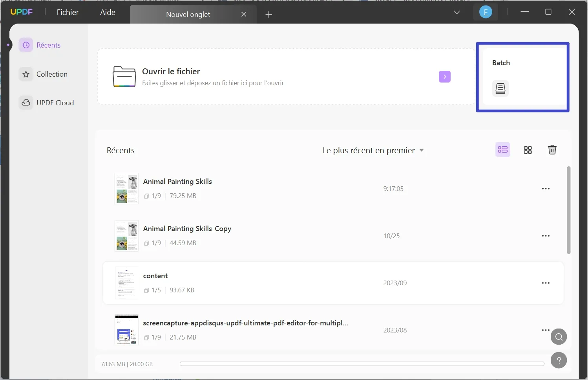Click the drag and drop hint text

click(213, 83)
